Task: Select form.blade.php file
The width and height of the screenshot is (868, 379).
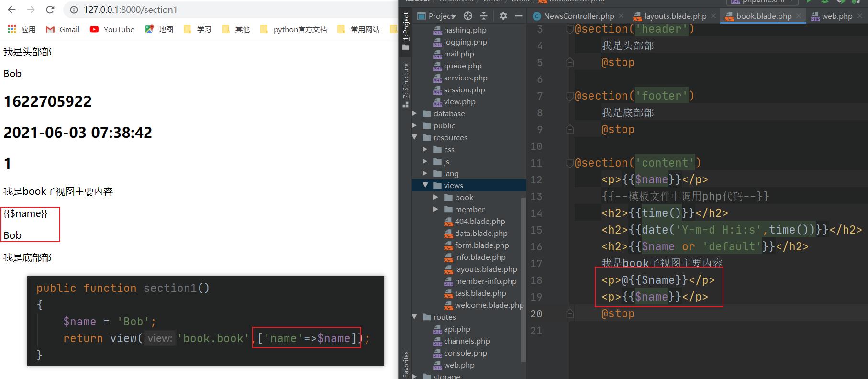Action: [476, 245]
